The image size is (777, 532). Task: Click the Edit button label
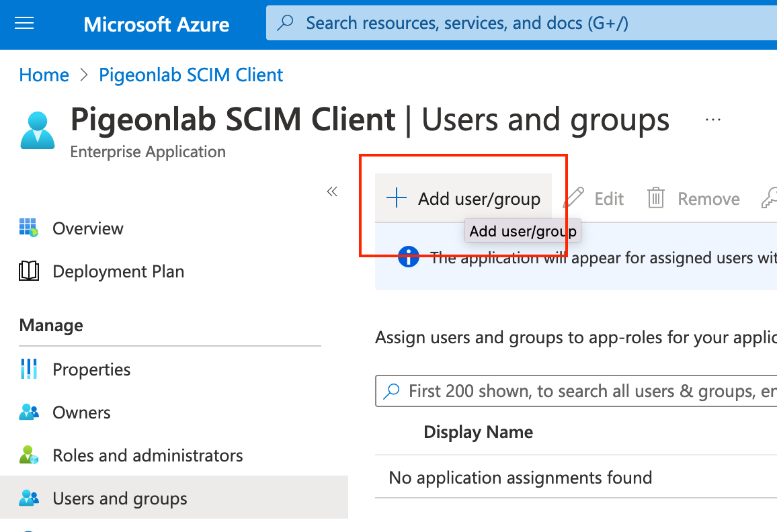609,199
